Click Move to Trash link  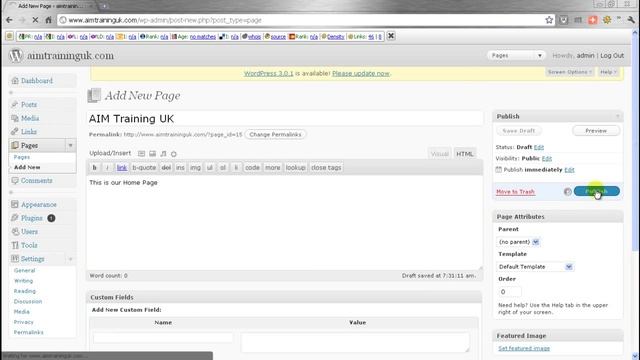click(515, 192)
